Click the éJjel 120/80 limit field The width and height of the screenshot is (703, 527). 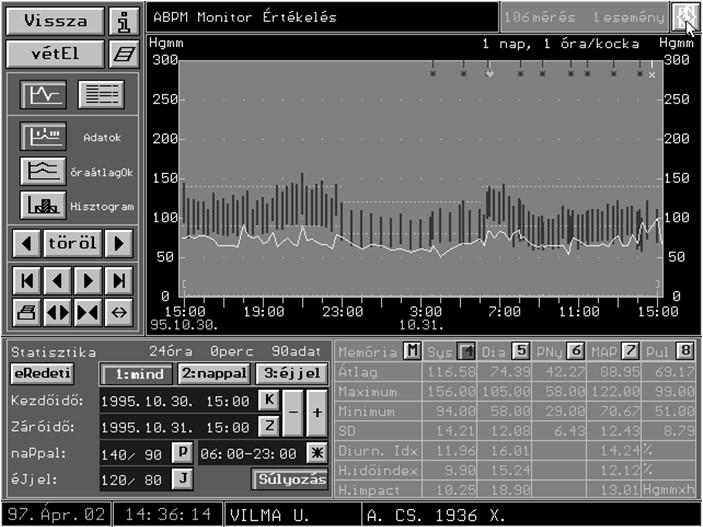click(134, 480)
